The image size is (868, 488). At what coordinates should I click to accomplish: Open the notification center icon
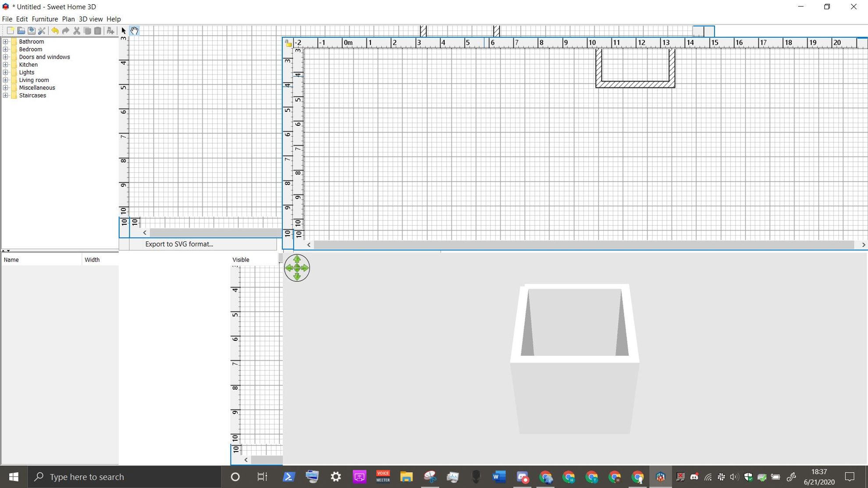pyautogui.click(x=850, y=477)
